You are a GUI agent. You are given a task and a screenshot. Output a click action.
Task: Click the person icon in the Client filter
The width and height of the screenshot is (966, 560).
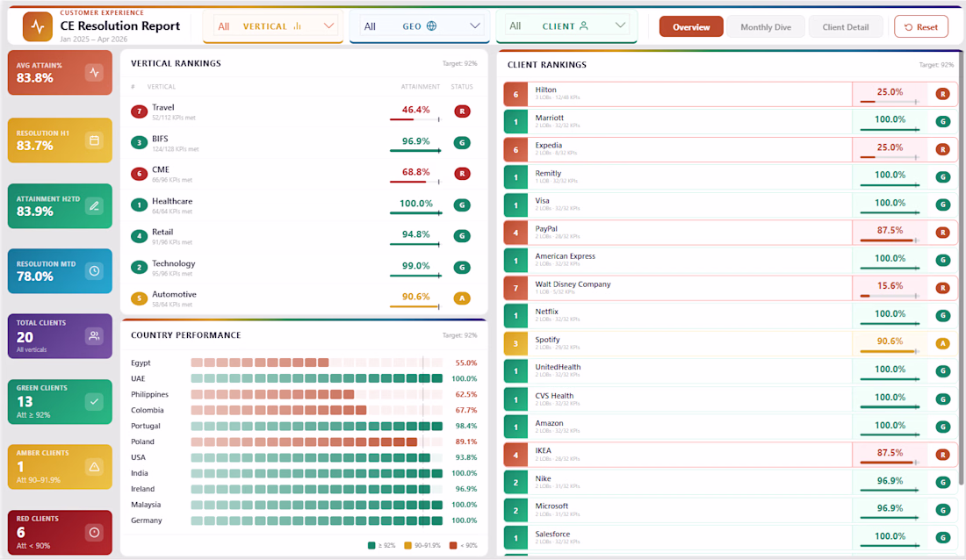coord(583,25)
